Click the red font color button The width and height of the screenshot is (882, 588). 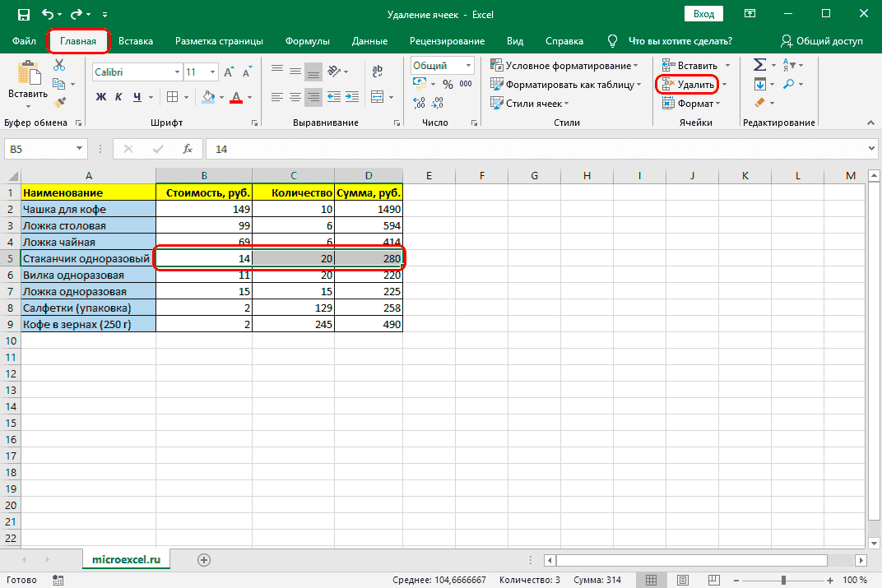[236, 97]
